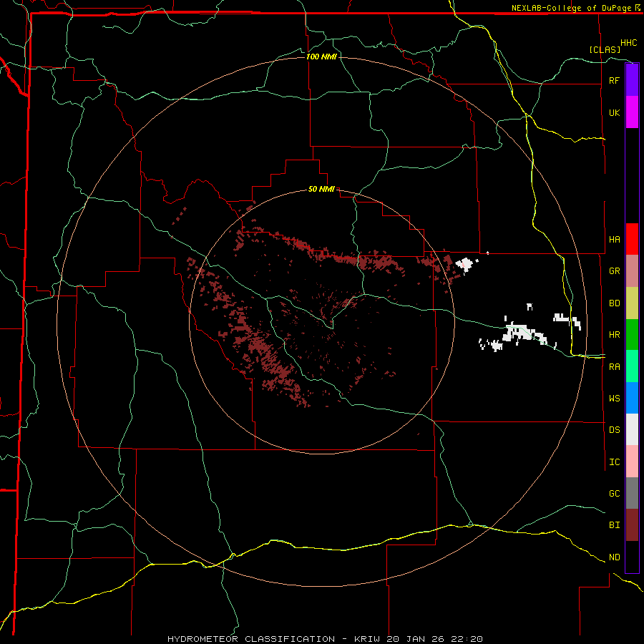Click the BD legend label
Screen dimensions: 644x644
(614, 303)
